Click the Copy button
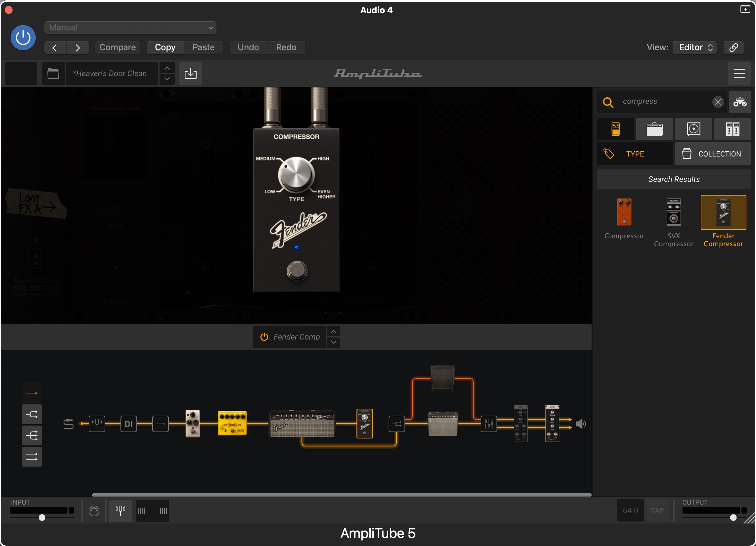The width and height of the screenshot is (756, 546). 165,48
